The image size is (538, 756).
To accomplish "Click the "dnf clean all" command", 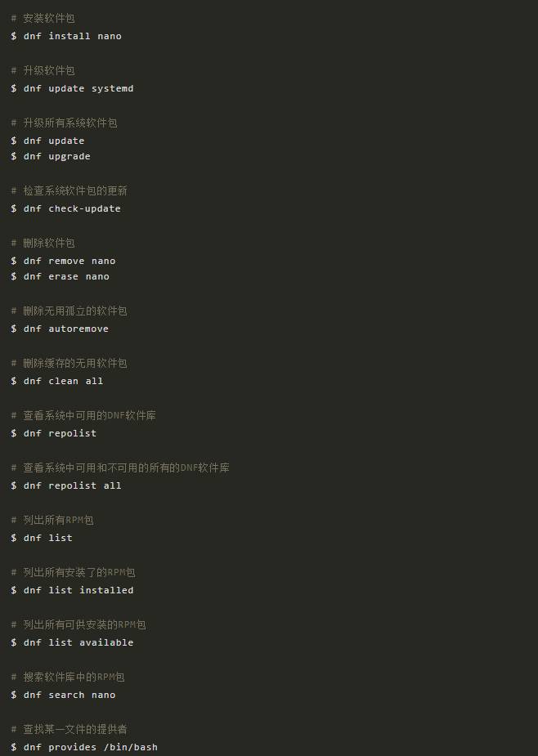I will (63, 381).
